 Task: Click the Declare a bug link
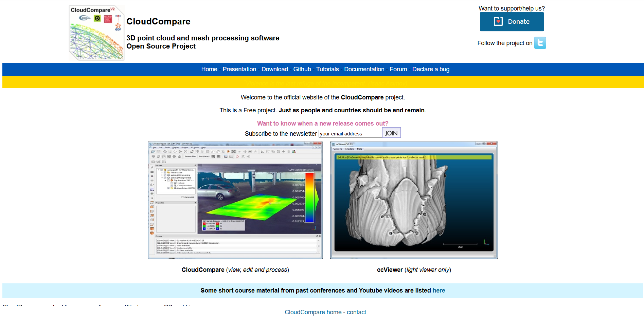click(431, 69)
